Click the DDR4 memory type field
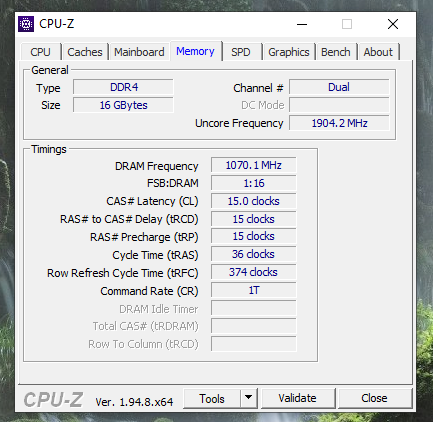 coord(123,87)
